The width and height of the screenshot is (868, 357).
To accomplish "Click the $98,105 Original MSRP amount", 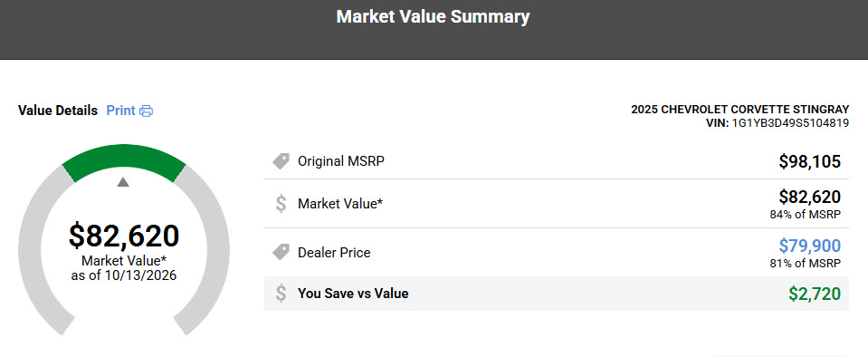I will (810, 162).
